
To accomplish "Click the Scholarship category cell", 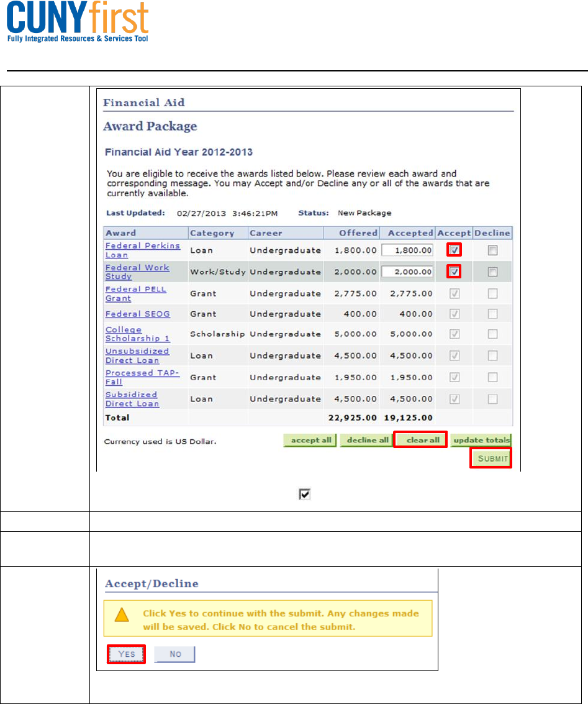I will pyautogui.click(x=217, y=334).
